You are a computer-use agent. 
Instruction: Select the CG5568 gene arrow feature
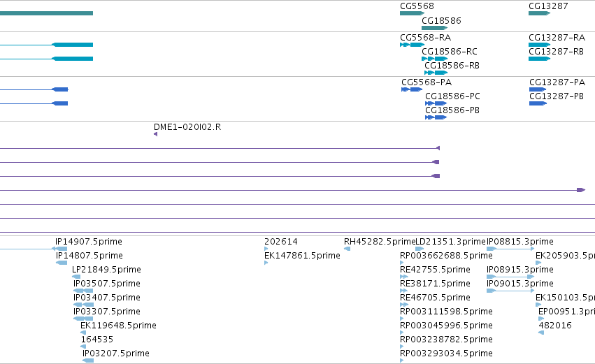(x=412, y=13)
